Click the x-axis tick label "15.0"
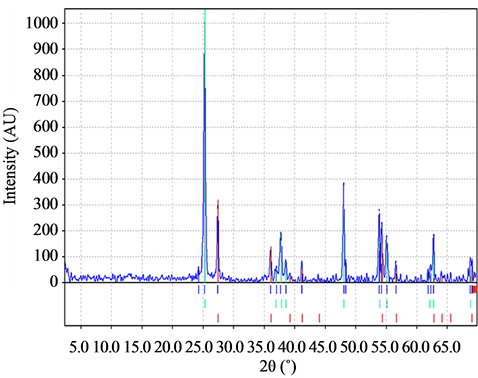The height and width of the screenshot is (378, 478). point(137,347)
